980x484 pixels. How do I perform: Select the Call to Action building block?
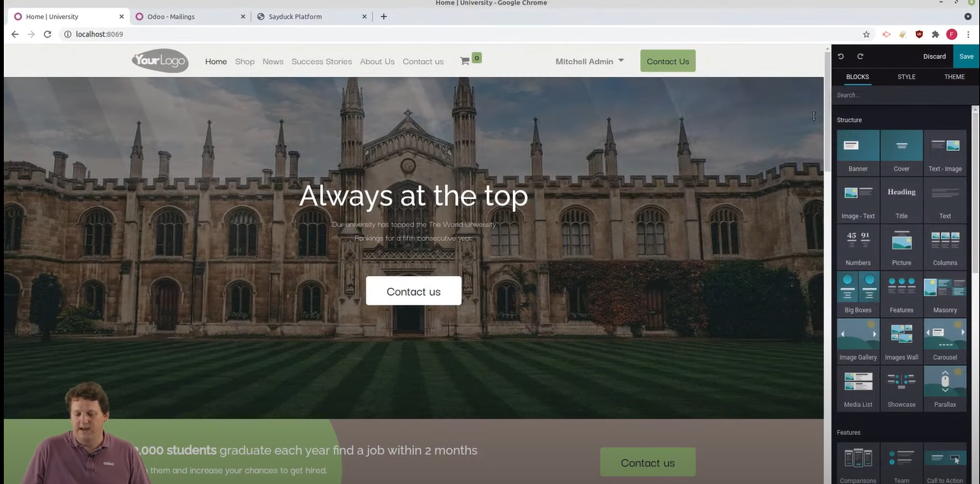coord(945,463)
